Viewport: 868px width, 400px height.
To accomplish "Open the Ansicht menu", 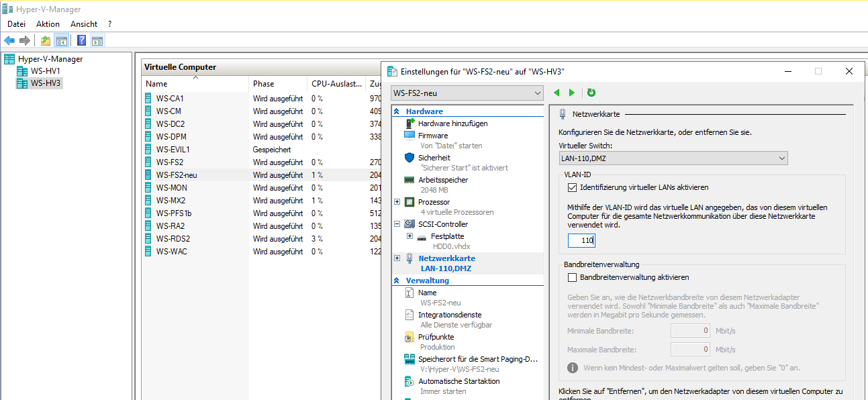I will pos(84,24).
